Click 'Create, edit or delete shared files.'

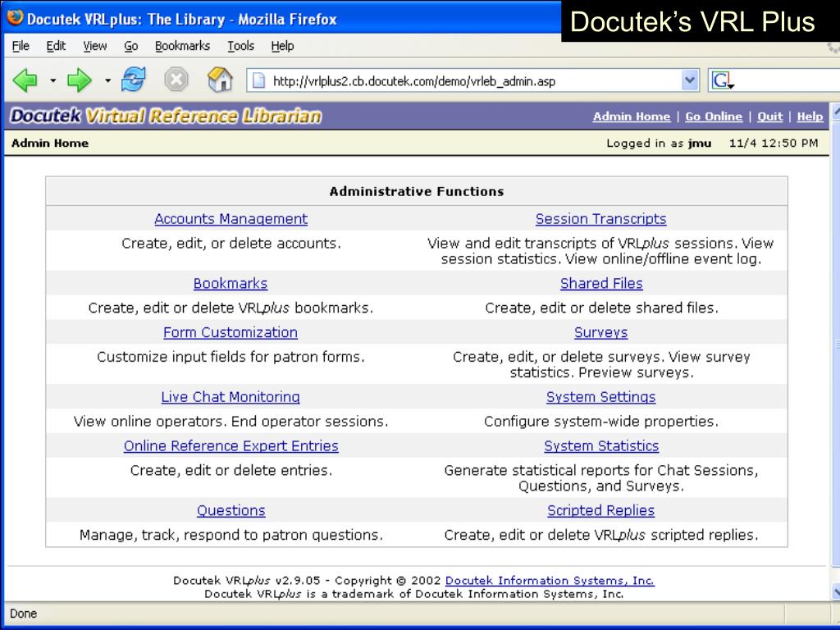coord(601,308)
